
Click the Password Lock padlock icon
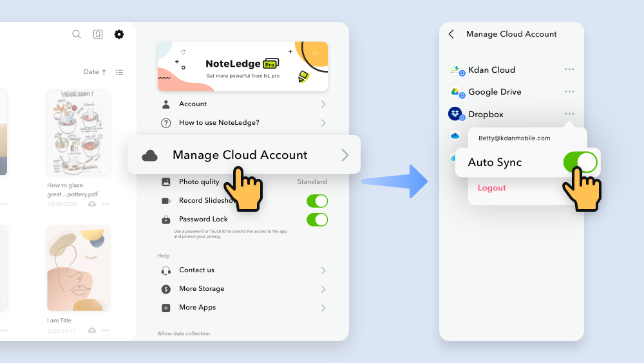166,219
